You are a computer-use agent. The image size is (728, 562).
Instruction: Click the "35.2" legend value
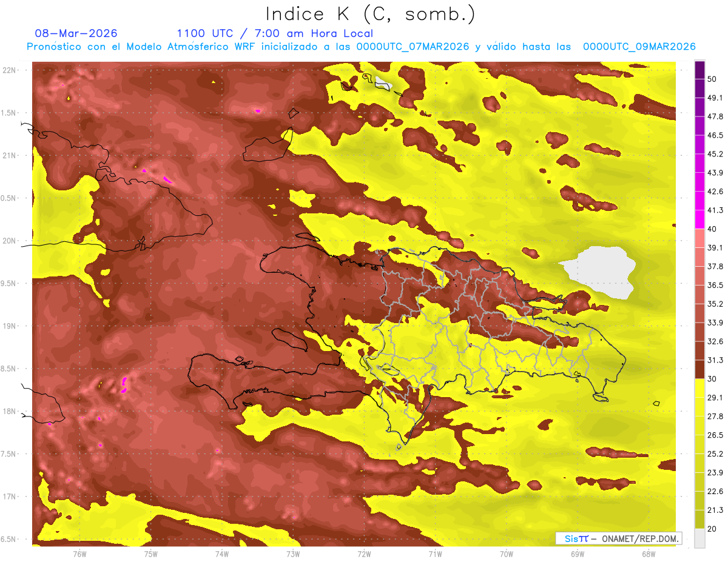715,304
